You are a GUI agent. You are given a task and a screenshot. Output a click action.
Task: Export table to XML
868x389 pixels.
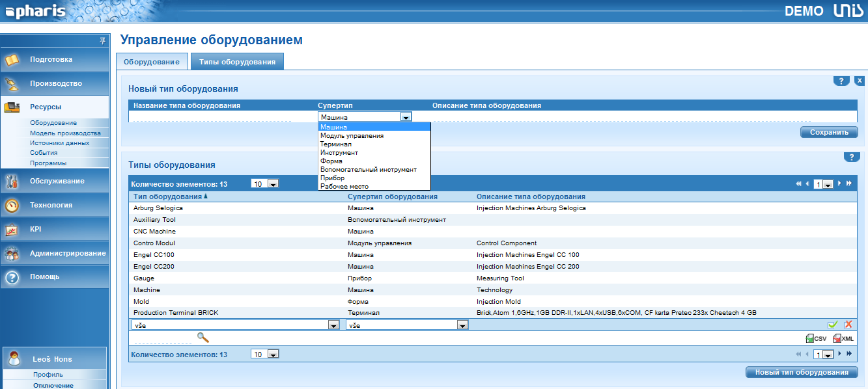coord(843,338)
